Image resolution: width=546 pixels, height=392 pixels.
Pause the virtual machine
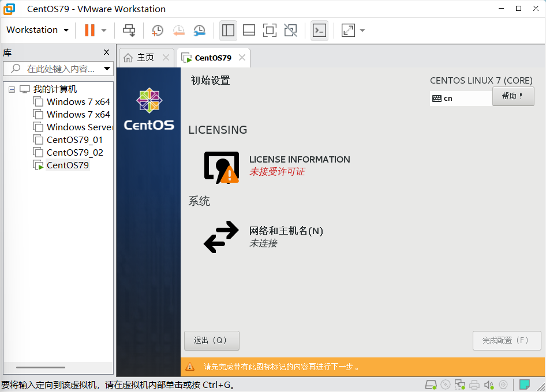[89, 30]
